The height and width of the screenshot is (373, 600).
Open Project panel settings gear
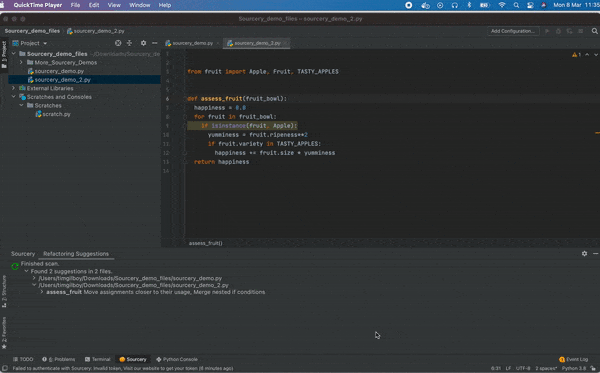tap(143, 43)
